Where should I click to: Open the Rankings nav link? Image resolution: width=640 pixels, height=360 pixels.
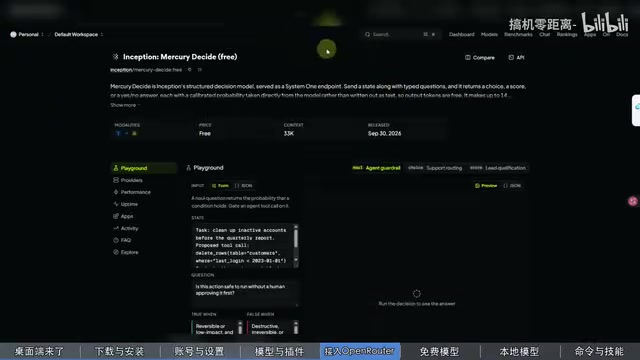coord(567,34)
